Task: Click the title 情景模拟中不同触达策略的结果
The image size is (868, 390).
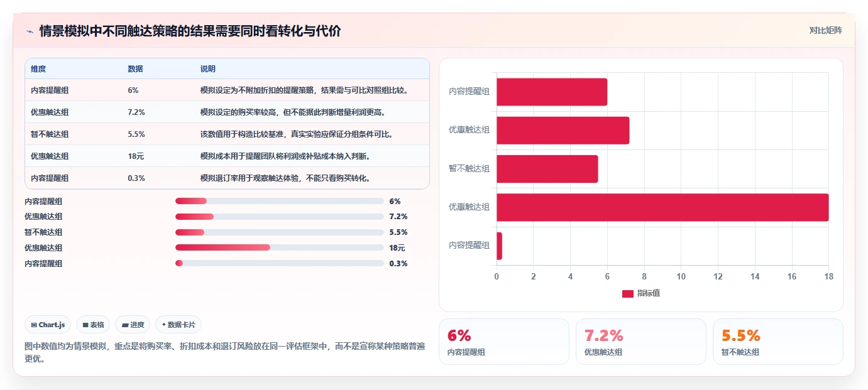Action: pos(190,31)
